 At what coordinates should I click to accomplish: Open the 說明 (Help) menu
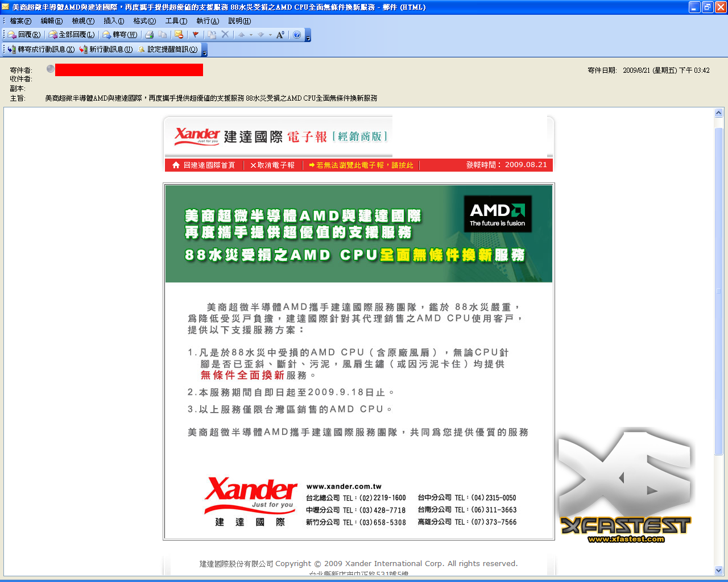[x=239, y=21]
